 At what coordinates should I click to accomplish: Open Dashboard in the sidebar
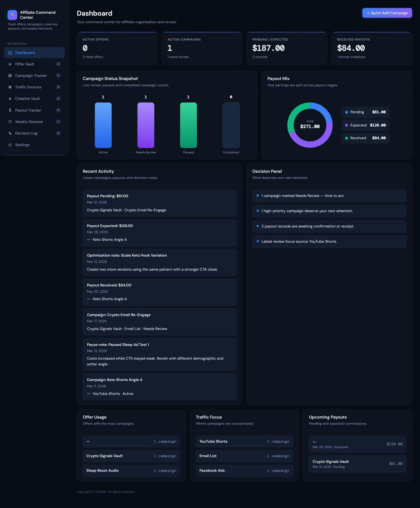point(34,53)
